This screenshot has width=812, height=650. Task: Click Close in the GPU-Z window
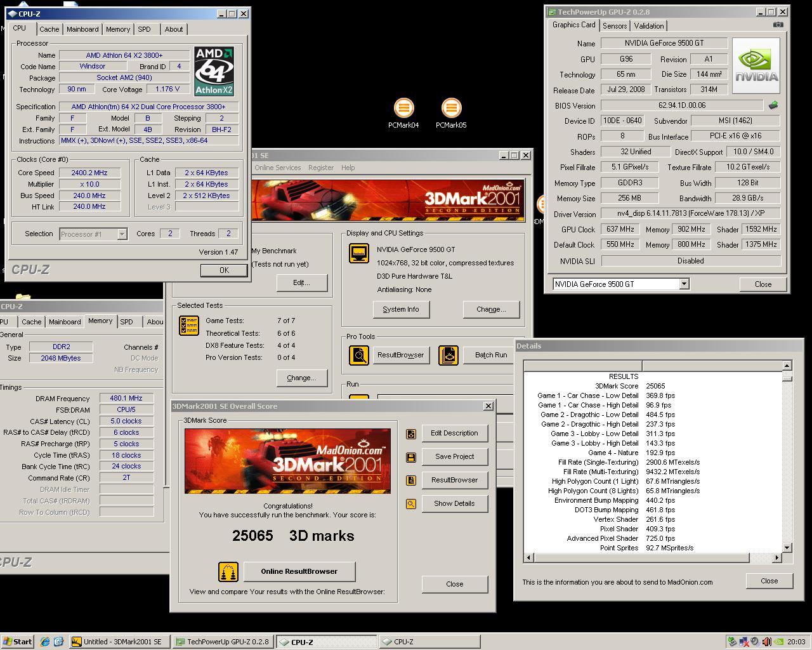click(763, 284)
